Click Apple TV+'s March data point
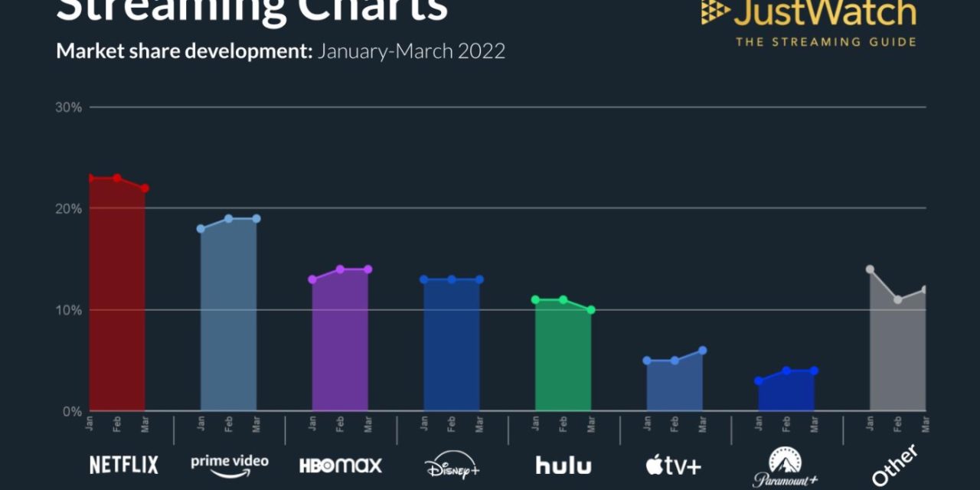980x490 pixels. [702, 351]
